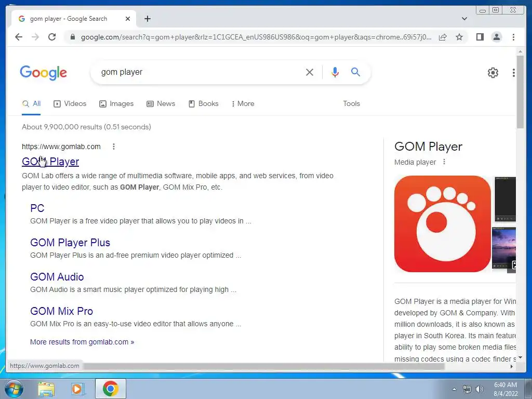Open the GOM Player result link
This screenshot has height=399, width=532.
point(50,162)
